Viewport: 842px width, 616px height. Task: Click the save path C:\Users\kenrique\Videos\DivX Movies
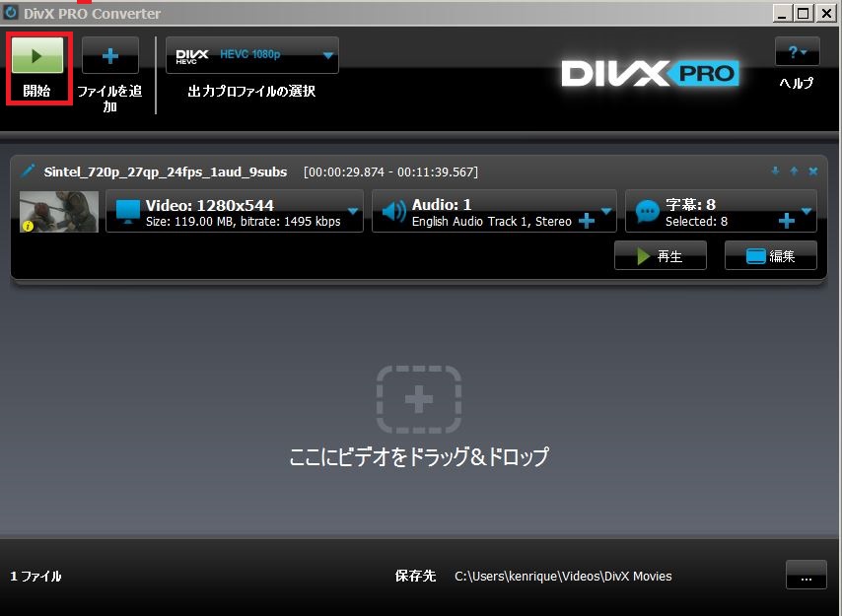point(563,576)
